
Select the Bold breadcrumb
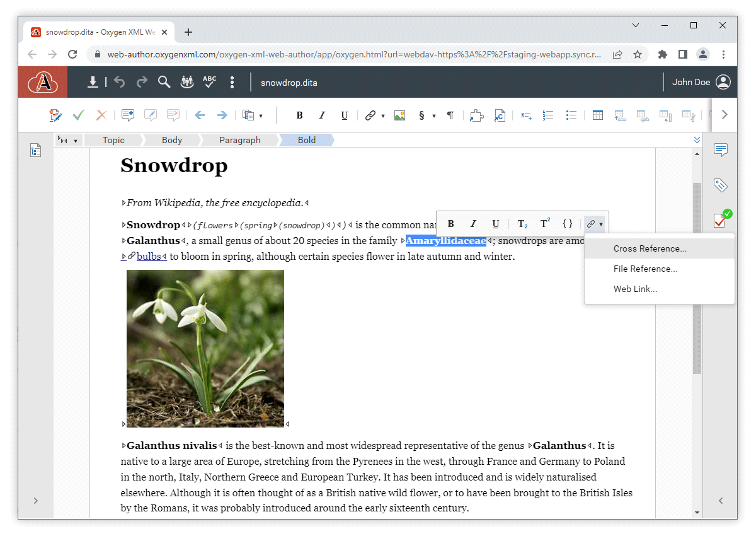click(307, 140)
